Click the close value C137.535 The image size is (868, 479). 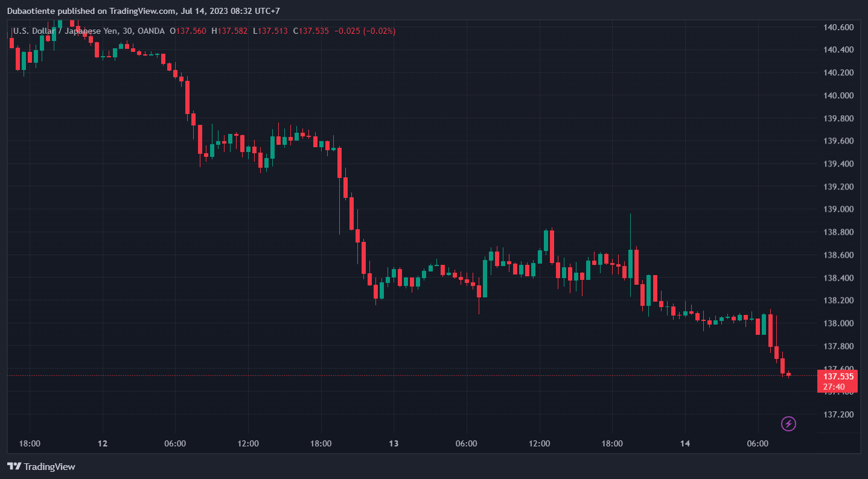click(311, 31)
